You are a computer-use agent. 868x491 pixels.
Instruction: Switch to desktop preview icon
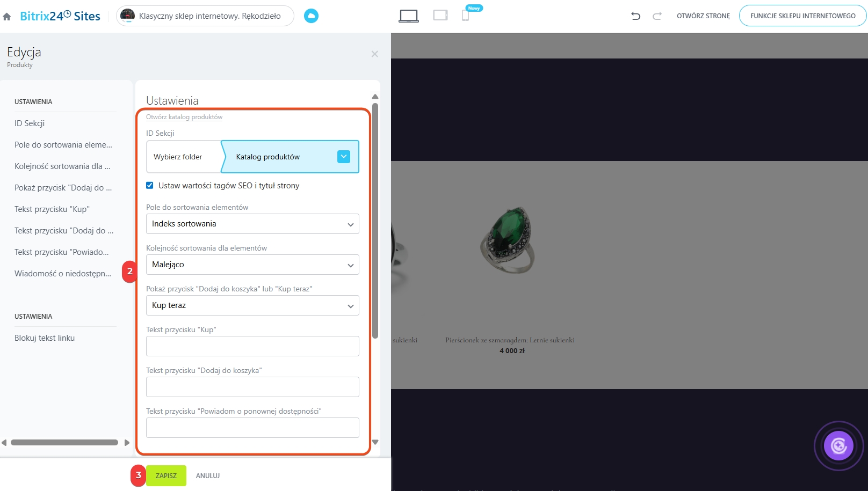pos(409,16)
